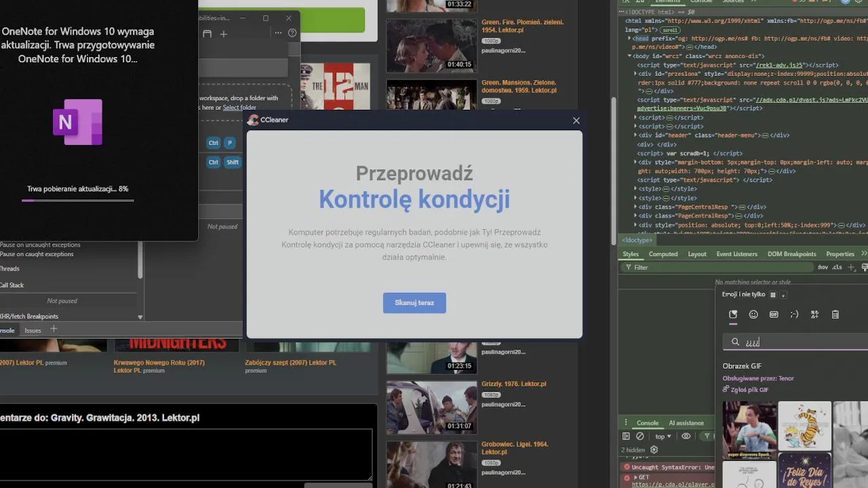Open the Layout tab
Viewport: 868px width, 488px height.
pos(697,254)
